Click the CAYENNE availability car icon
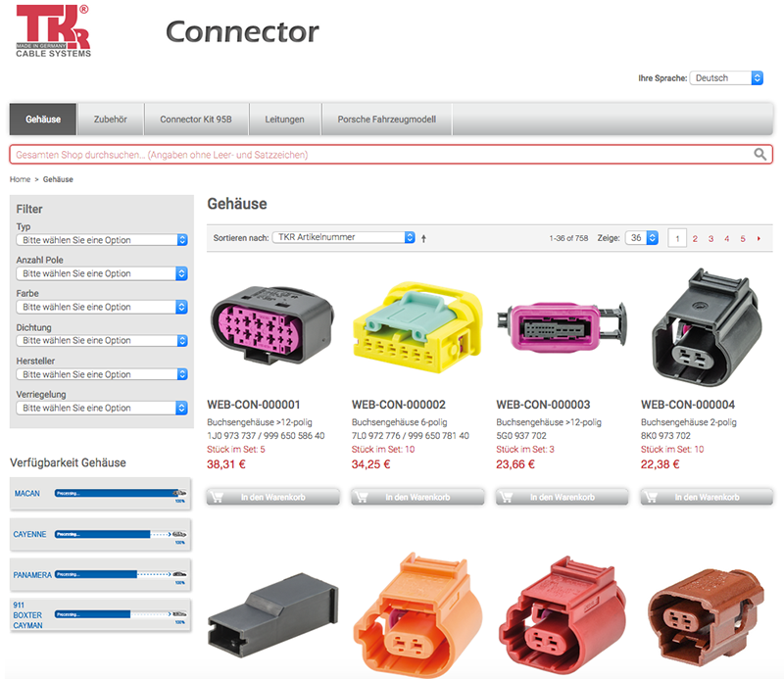 point(179,535)
